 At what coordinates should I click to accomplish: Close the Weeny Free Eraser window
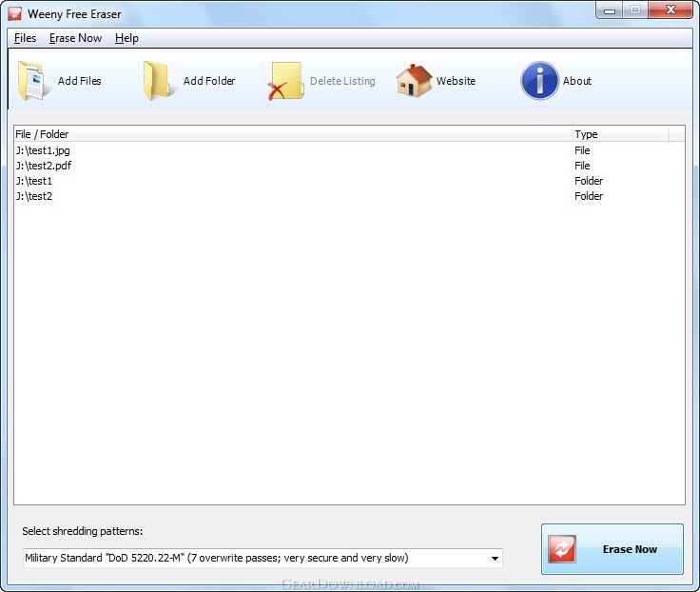click(671, 10)
